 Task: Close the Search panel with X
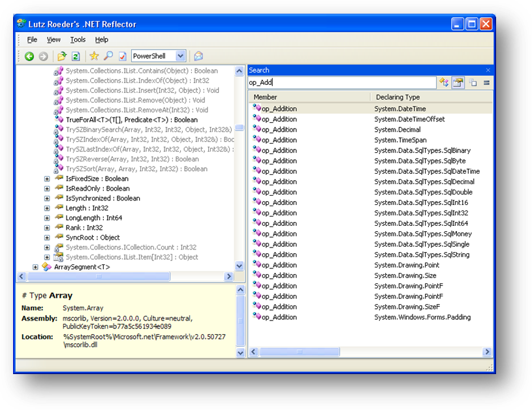(488, 70)
